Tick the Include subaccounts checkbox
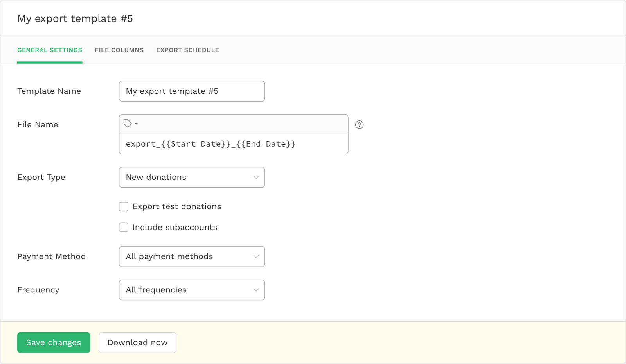The height and width of the screenshot is (364, 626). click(124, 228)
